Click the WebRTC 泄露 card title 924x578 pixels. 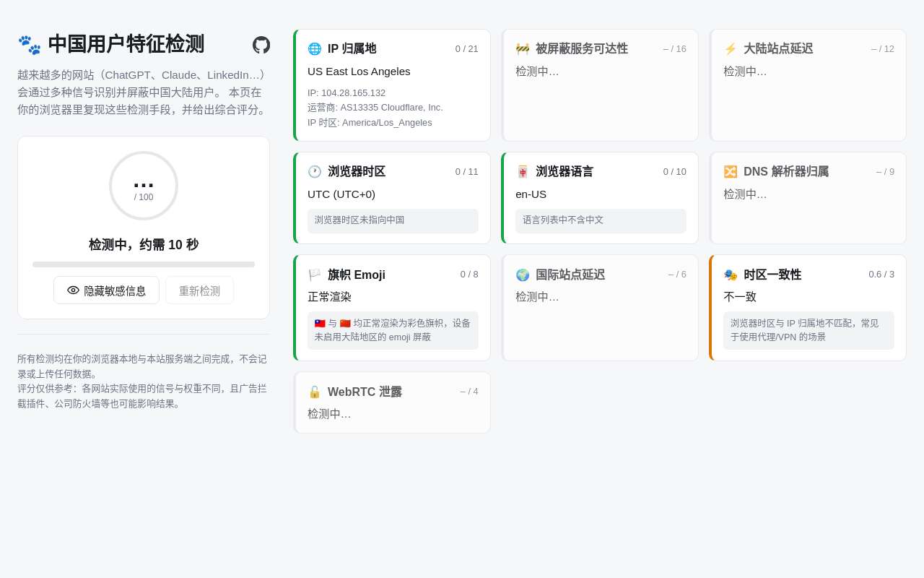[x=365, y=392]
